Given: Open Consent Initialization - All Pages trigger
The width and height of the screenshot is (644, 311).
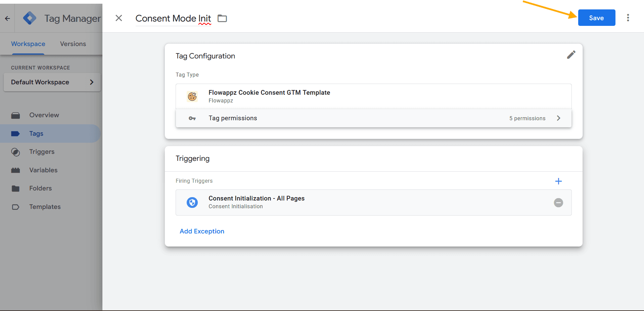Looking at the screenshot, I should coord(373,203).
